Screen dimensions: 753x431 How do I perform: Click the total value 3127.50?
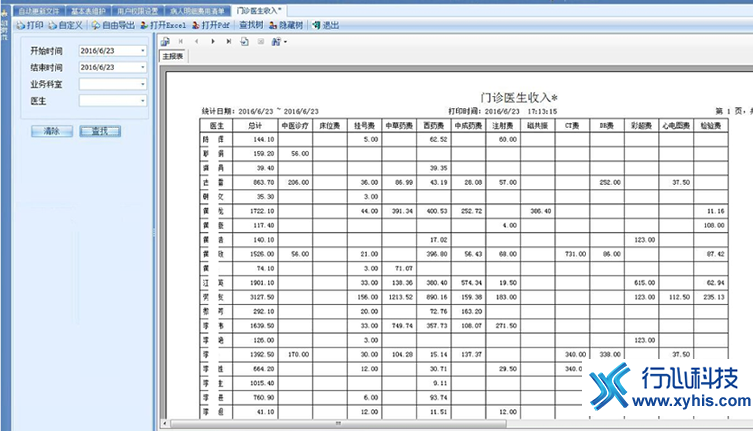click(x=262, y=297)
